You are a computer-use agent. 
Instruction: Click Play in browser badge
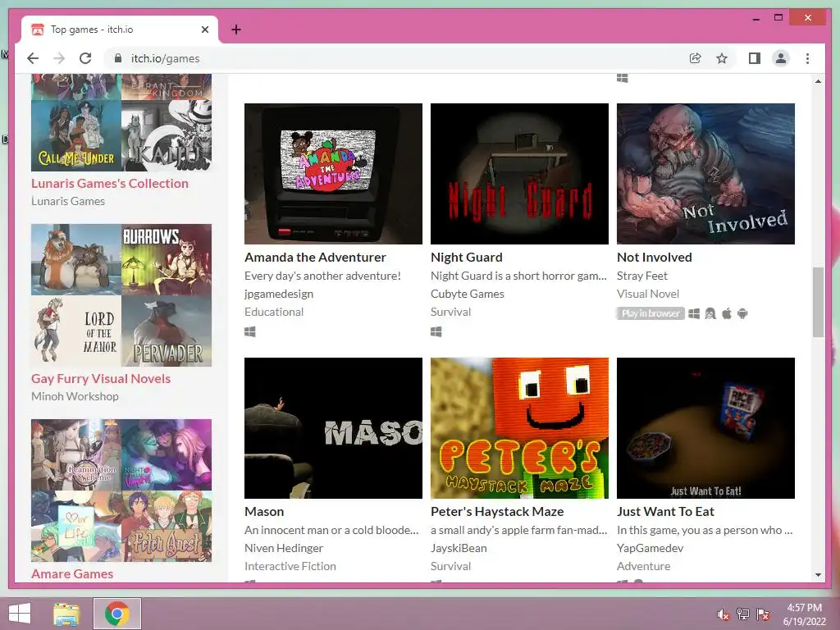(651, 313)
